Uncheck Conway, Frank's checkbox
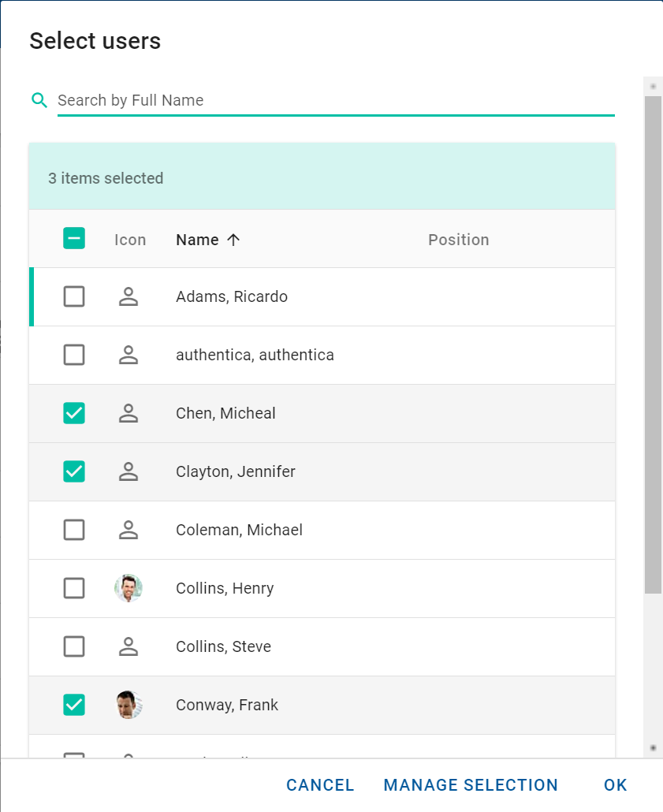 point(74,705)
